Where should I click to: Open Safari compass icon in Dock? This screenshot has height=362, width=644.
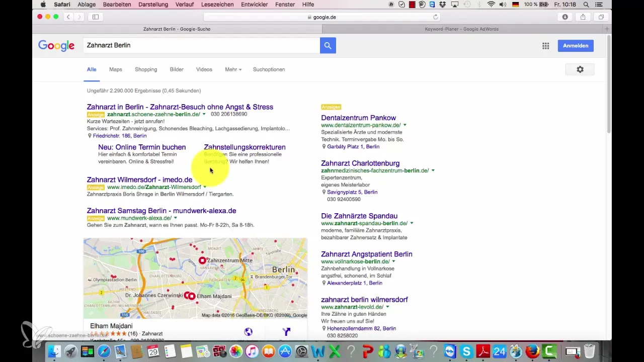(x=104, y=351)
